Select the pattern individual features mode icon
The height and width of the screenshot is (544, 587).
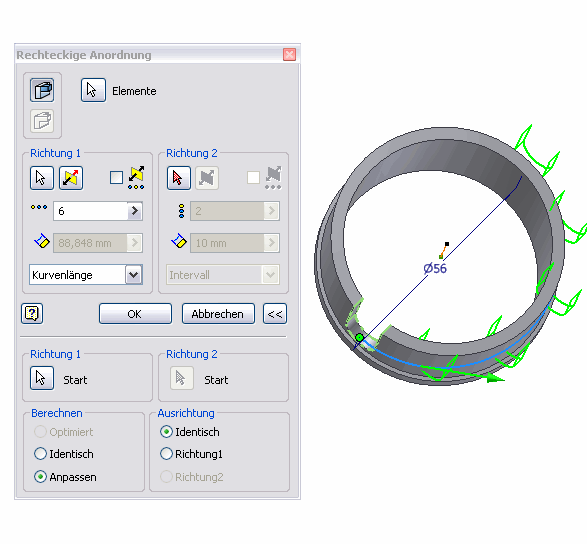pyautogui.click(x=42, y=90)
